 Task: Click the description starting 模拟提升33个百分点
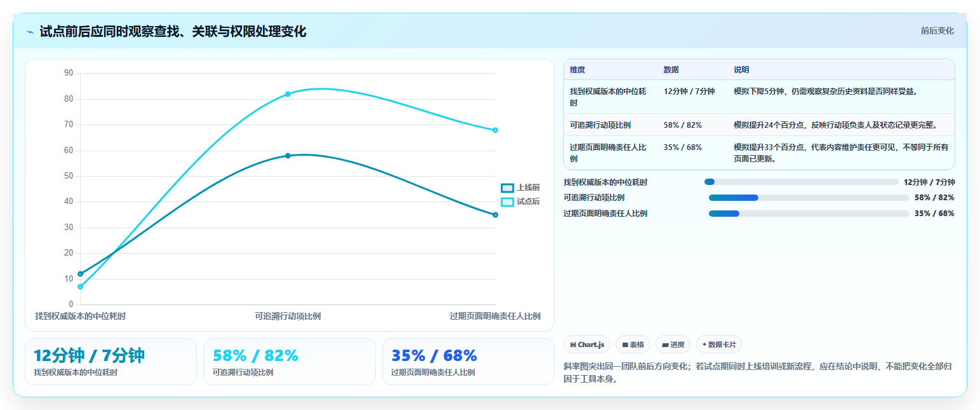point(841,153)
